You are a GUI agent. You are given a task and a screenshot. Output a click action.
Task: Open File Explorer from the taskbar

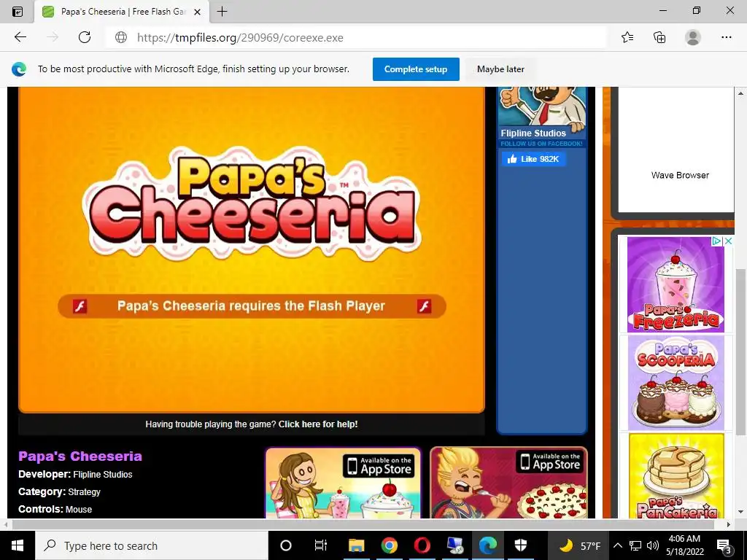356,545
